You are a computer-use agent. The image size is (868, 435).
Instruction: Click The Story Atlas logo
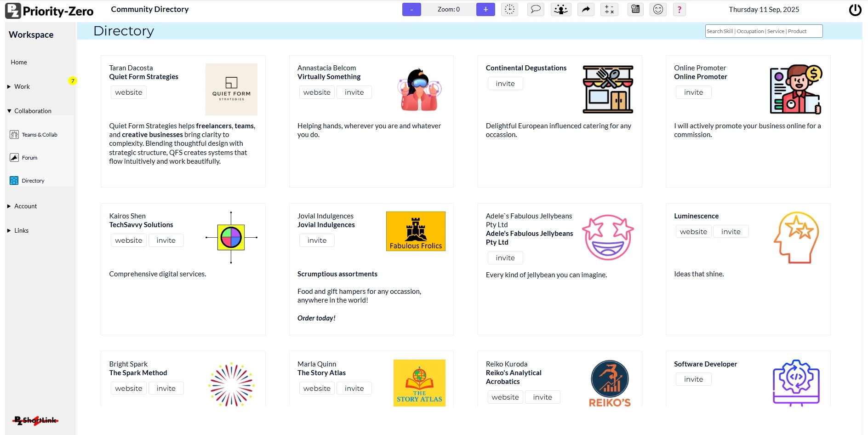point(419,383)
